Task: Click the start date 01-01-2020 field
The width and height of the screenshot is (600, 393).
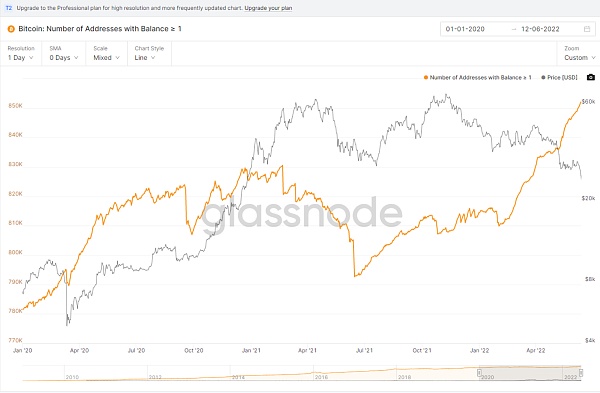Action: [465, 29]
